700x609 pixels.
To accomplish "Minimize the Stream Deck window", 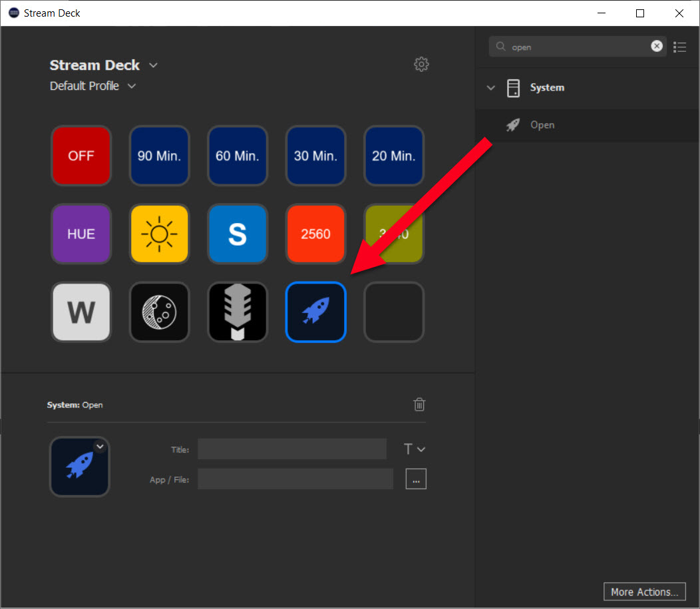I will click(x=602, y=13).
